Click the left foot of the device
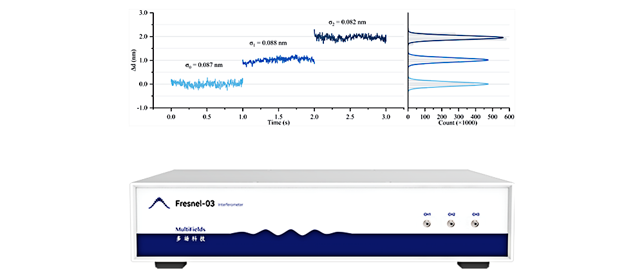644x277 pixels. coord(169,265)
